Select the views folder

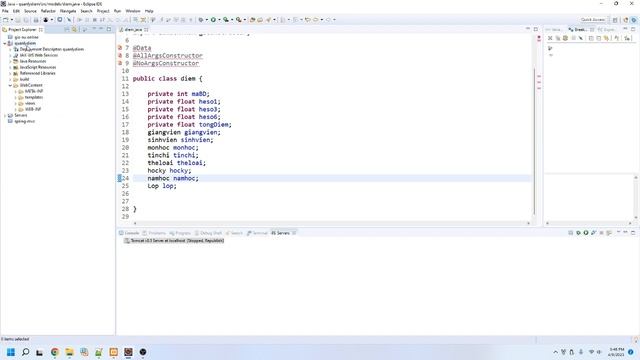coord(30,103)
